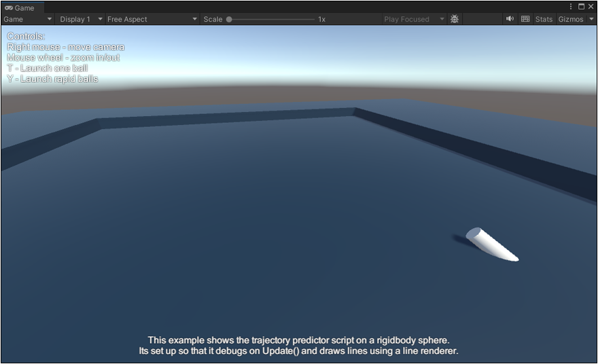Open the Free Aspect resolution dropdown
The width and height of the screenshot is (598, 364).
(152, 19)
